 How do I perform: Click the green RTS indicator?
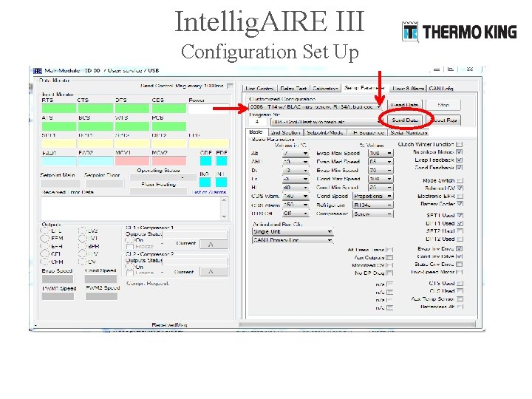click(x=58, y=109)
